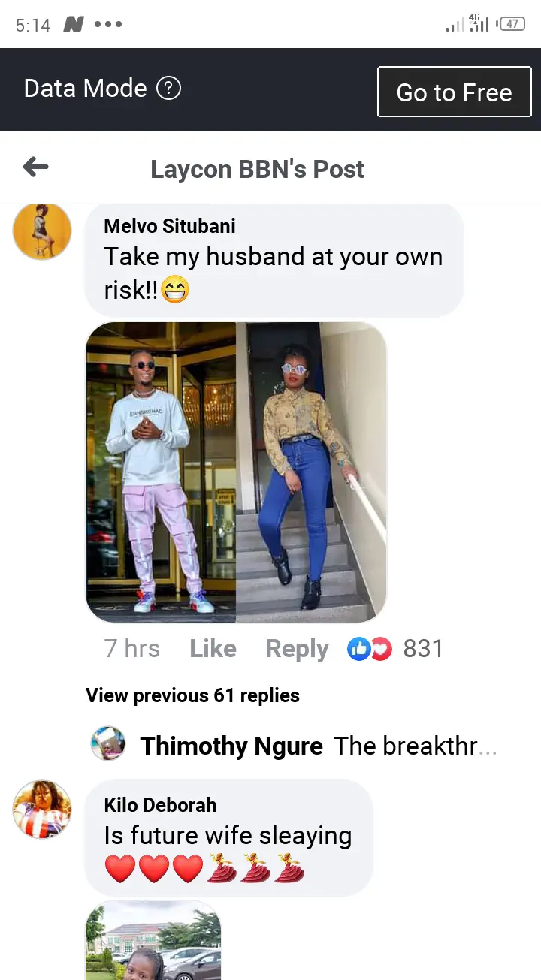Screen dimensions: 541x980
Task: Open the photo of woman on stairs
Action: tap(311, 472)
